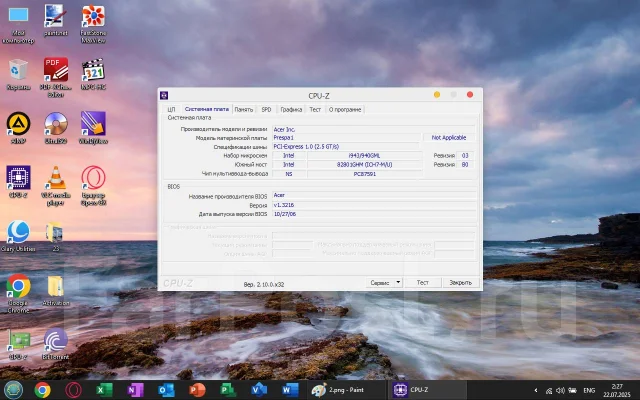
Task: Click the Сервис button label
Action: pyautogui.click(x=380, y=282)
